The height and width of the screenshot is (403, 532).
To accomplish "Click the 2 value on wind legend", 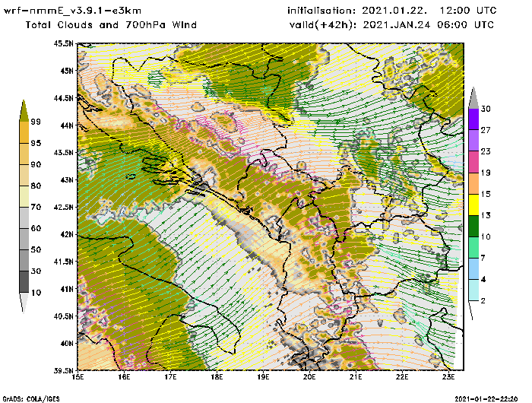I will coord(483,300).
